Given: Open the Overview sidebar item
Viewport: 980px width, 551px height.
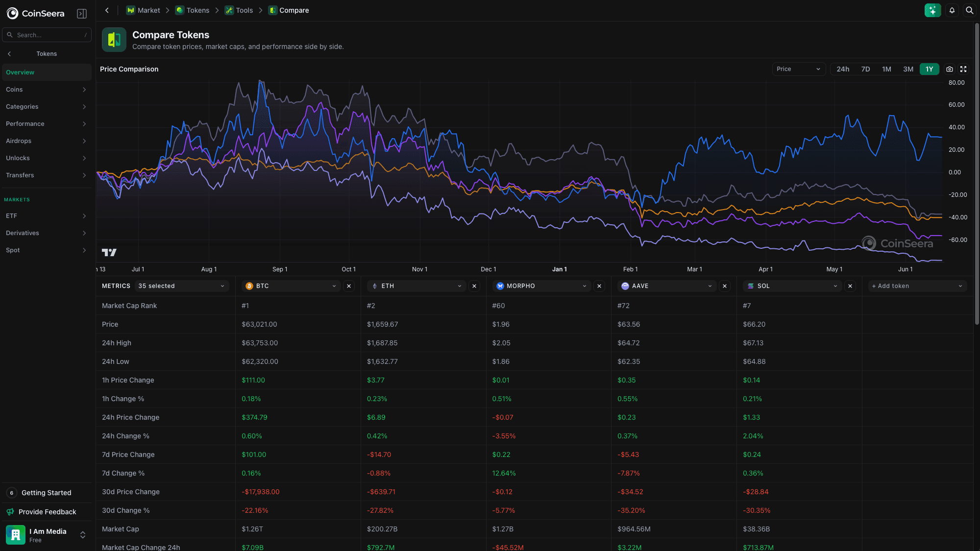Looking at the screenshot, I should point(47,72).
